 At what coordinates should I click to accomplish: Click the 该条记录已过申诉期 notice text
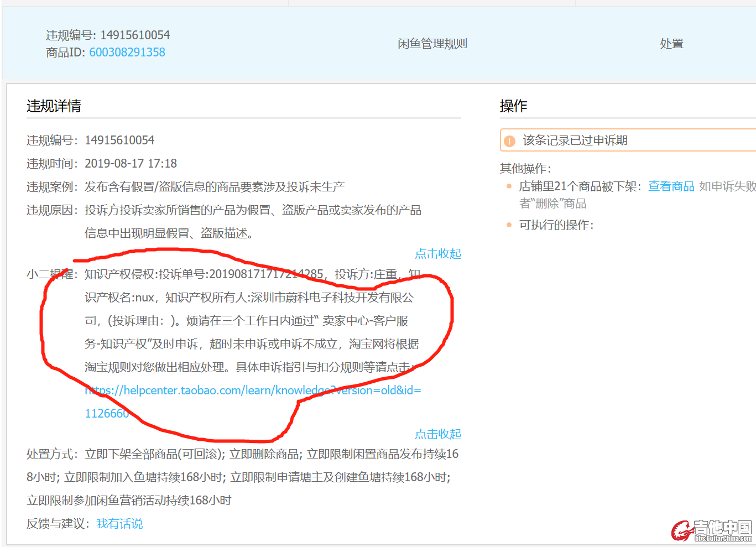(575, 140)
